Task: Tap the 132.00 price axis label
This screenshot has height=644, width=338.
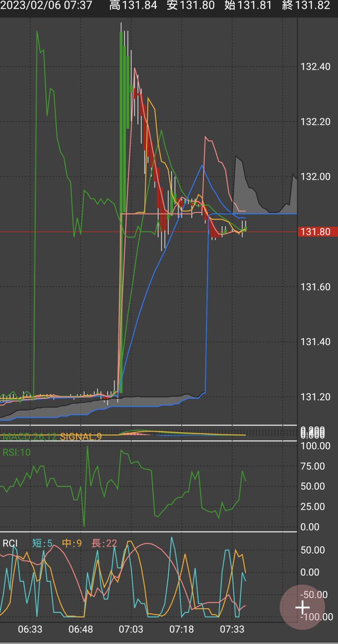Action: (x=316, y=177)
